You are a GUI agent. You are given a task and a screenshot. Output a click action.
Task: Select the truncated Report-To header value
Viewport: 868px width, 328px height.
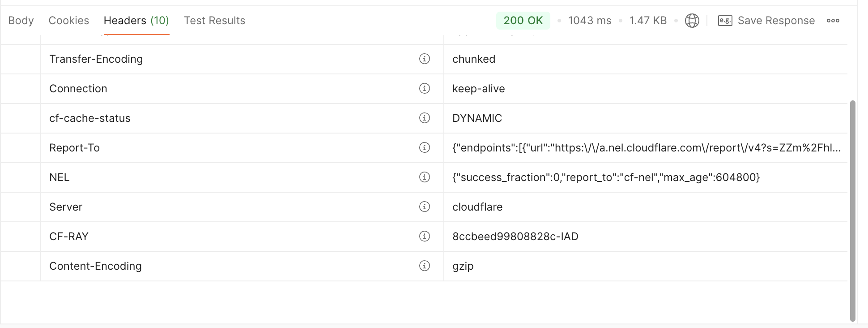646,148
